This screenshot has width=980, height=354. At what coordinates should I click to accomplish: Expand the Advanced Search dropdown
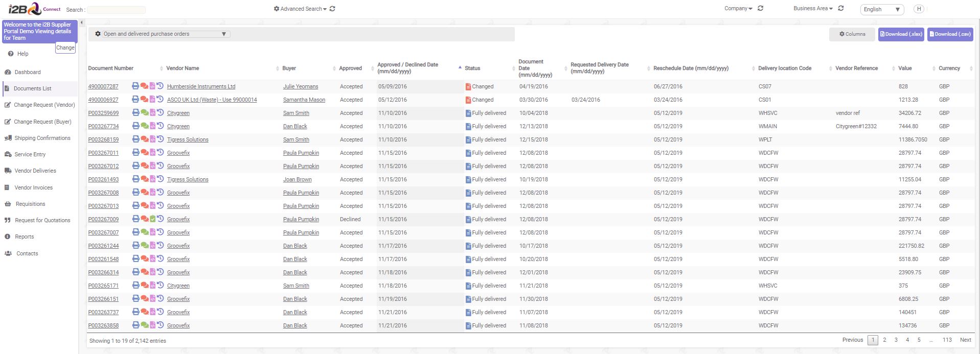pos(301,9)
